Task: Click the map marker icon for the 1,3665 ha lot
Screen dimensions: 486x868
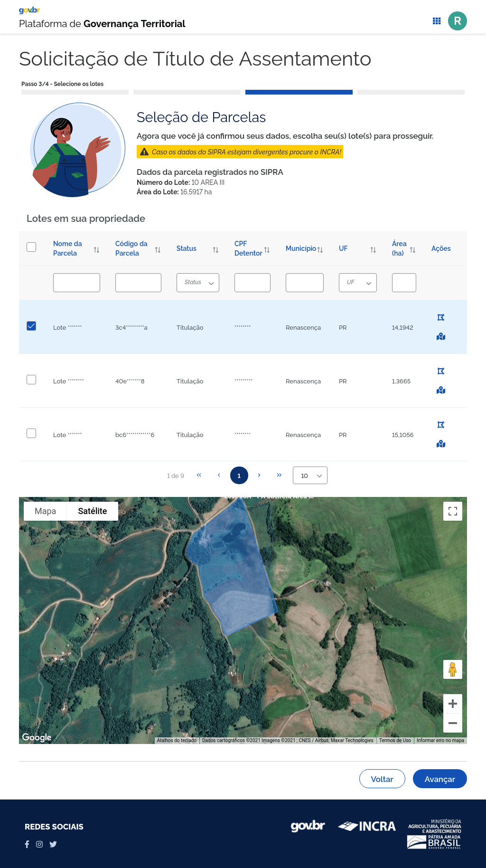Action: click(x=441, y=391)
